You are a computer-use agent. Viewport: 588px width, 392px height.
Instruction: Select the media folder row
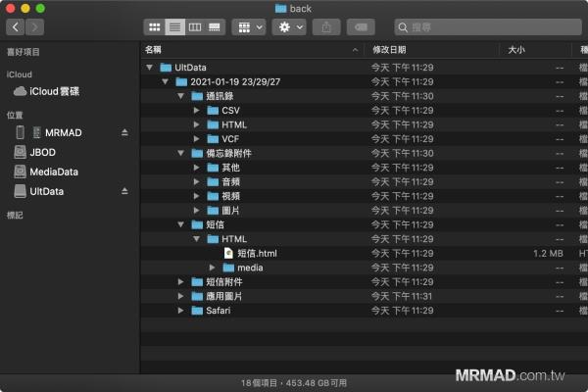click(365, 268)
